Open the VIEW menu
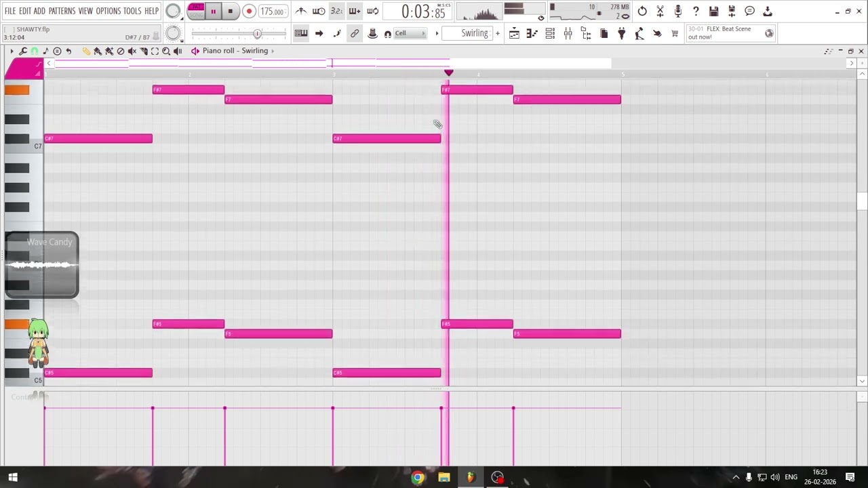The image size is (868, 488). click(85, 11)
